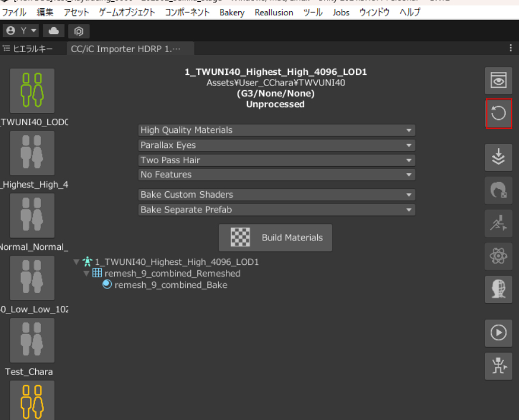
Task: Open the head facial profile icon
Action: point(499,289)
